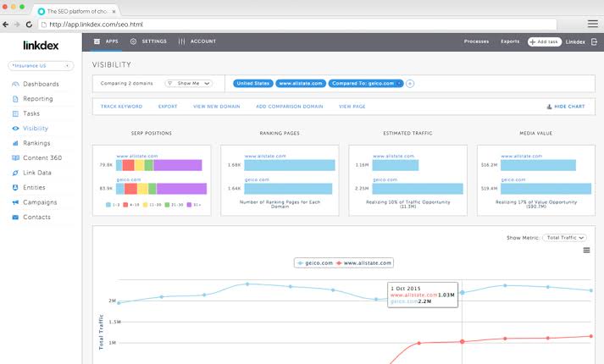Open the Tasks sidebar icon
604x364 pixels.
(15, 113)
